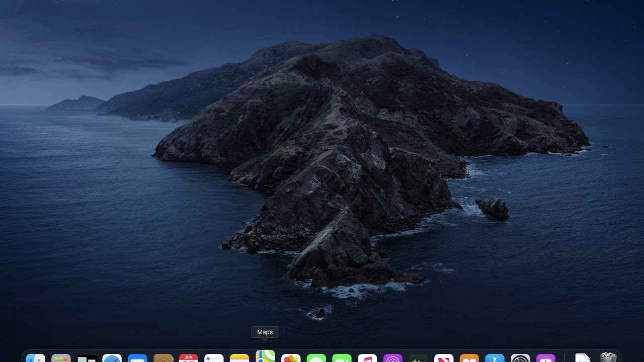Viewport: 644px width, 362px height.
Task: Open the Photos app icon
Action: [x=291, y=358]
